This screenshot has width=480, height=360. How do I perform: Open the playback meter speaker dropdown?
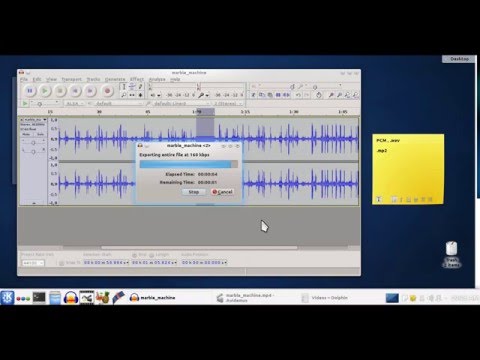pyautogui.click(x=159, y=95)
